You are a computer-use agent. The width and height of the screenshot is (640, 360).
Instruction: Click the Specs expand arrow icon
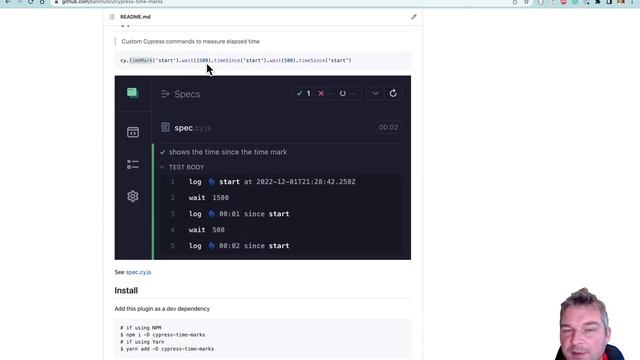165,94
